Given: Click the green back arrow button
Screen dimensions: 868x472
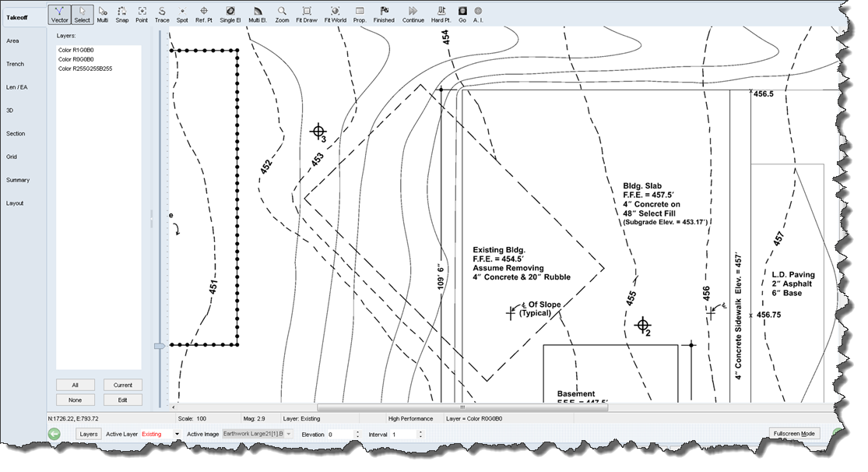Looking at the screenshot, I should (54, 435).
